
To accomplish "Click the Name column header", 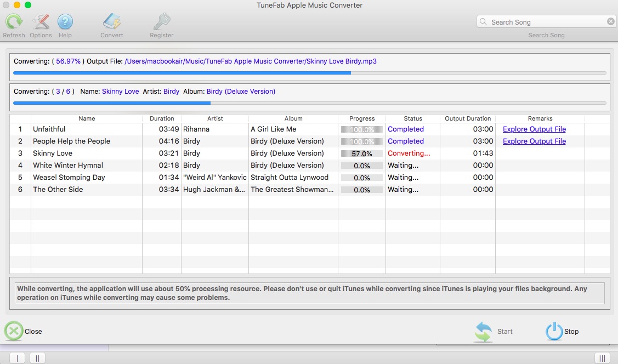I will click(x=87, y=118).
